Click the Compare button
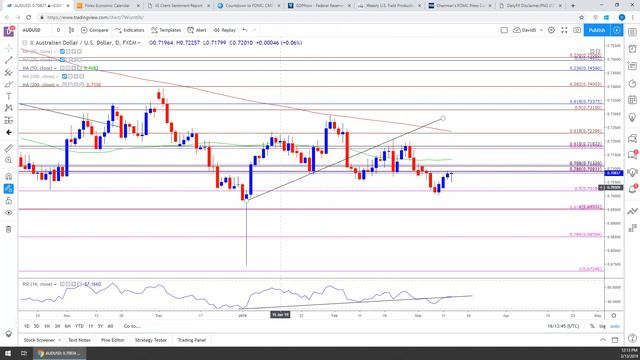 pos(94,30)
